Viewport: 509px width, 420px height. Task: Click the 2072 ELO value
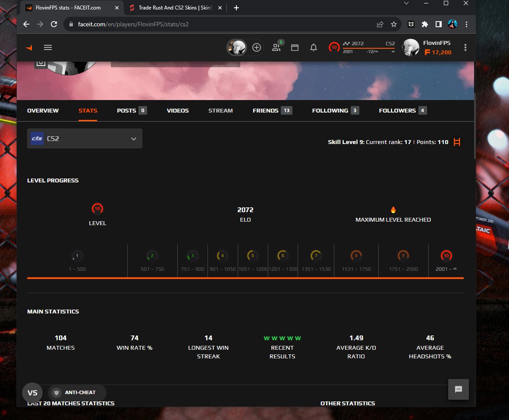[x=245, y=210]
